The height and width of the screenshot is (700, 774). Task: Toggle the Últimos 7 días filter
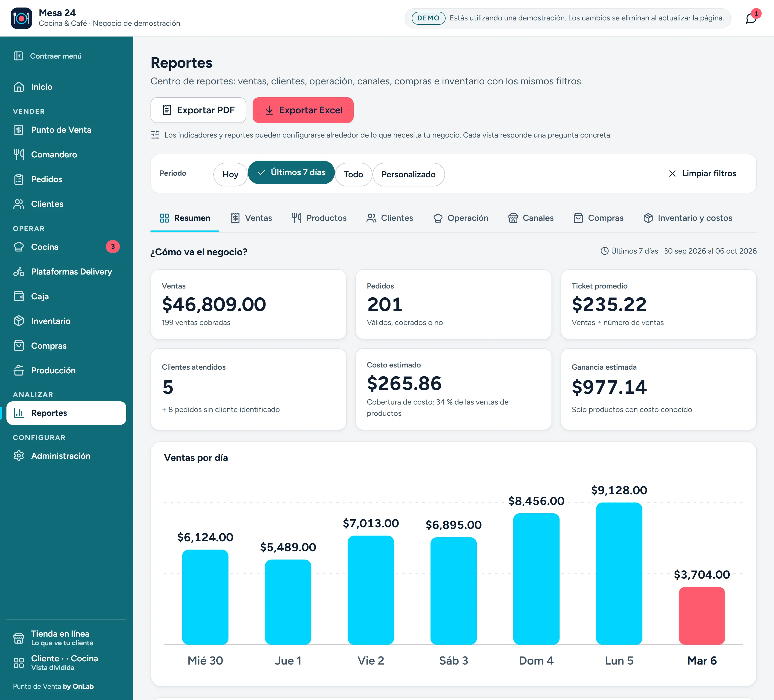tap(291, 172)
